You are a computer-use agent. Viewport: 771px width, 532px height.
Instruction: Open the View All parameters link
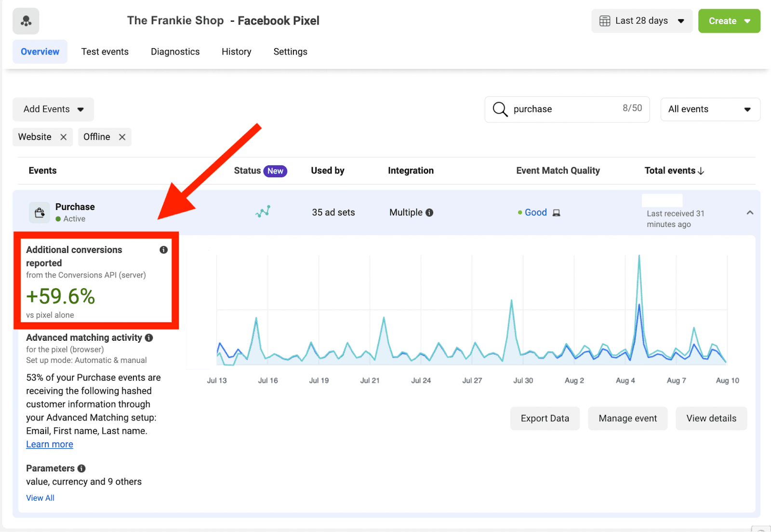point(40,498)
